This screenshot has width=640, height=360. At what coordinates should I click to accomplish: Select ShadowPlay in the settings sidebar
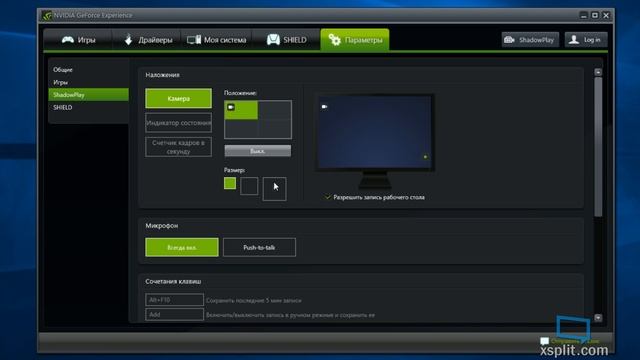pos(89,95)
